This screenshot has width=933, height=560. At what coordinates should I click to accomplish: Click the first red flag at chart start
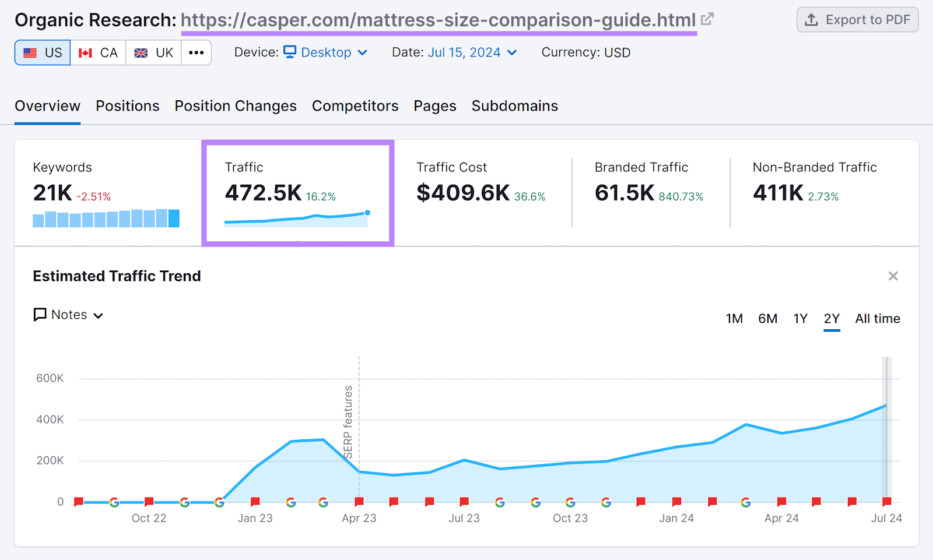[x=79, y=502]
